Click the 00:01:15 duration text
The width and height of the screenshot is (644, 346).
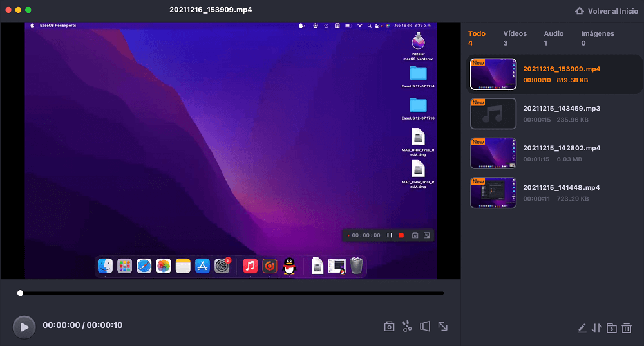(536, 159)
